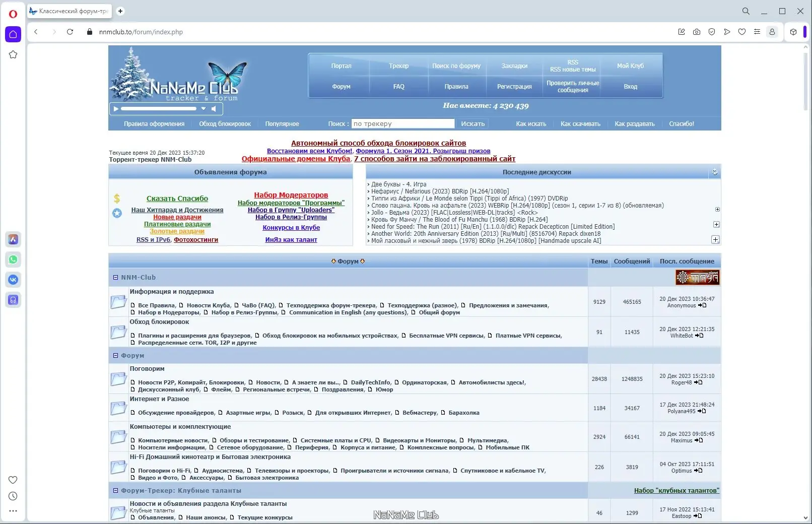This screenshot has height=524, width=812.
Task: Open Поиск по форуму menu item
Action: [456, 66]
